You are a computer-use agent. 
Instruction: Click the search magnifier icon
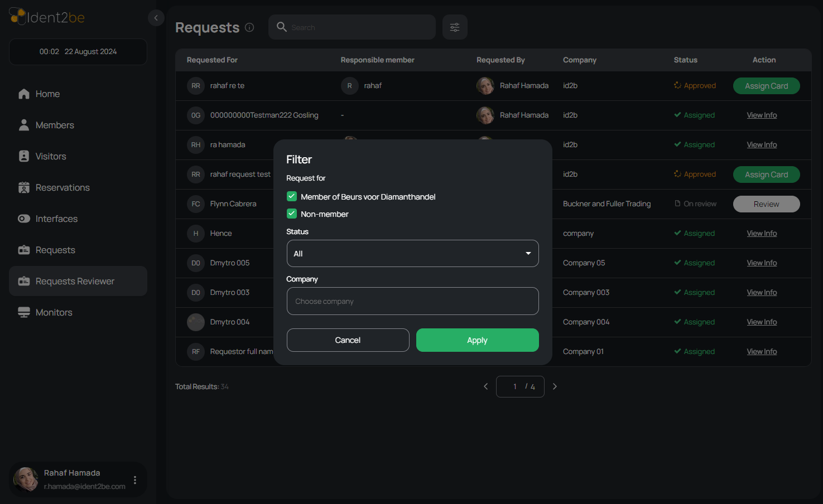[x=282, y=27]
